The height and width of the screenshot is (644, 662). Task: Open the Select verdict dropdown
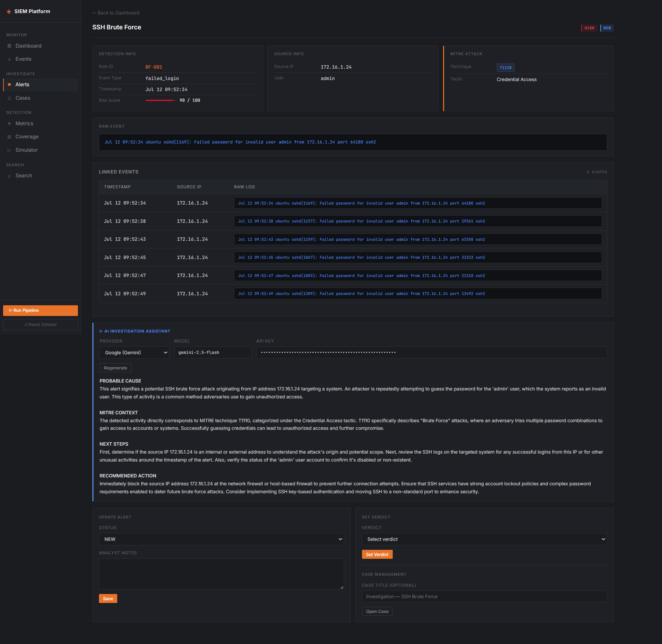click(x=484, y=539)
